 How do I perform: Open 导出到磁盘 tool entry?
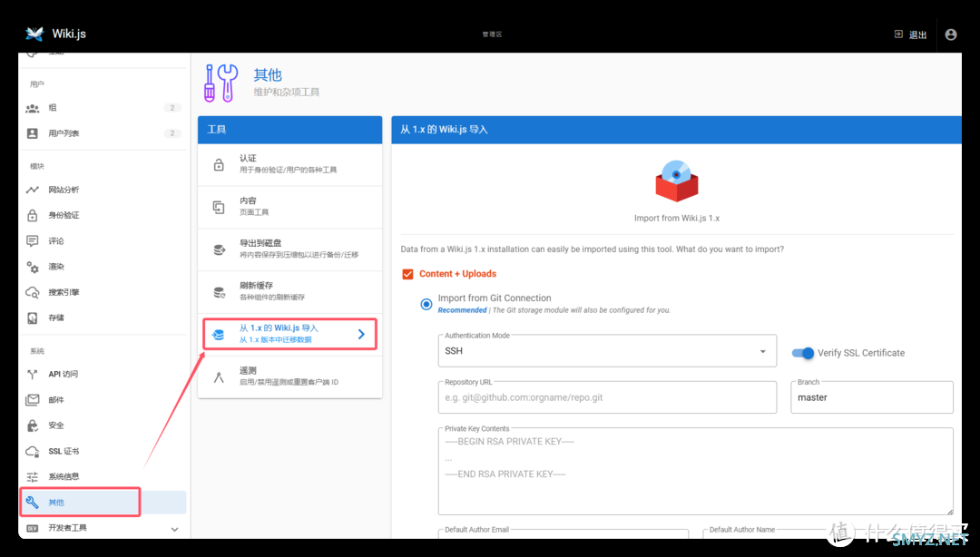coord(290,249)
